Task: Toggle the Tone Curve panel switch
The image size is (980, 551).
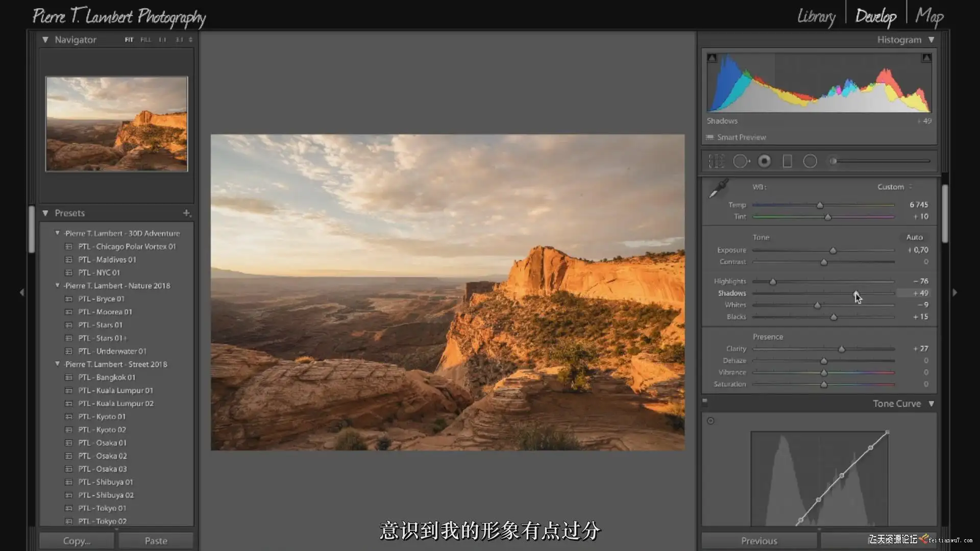Action: click(x=705, y=402)
